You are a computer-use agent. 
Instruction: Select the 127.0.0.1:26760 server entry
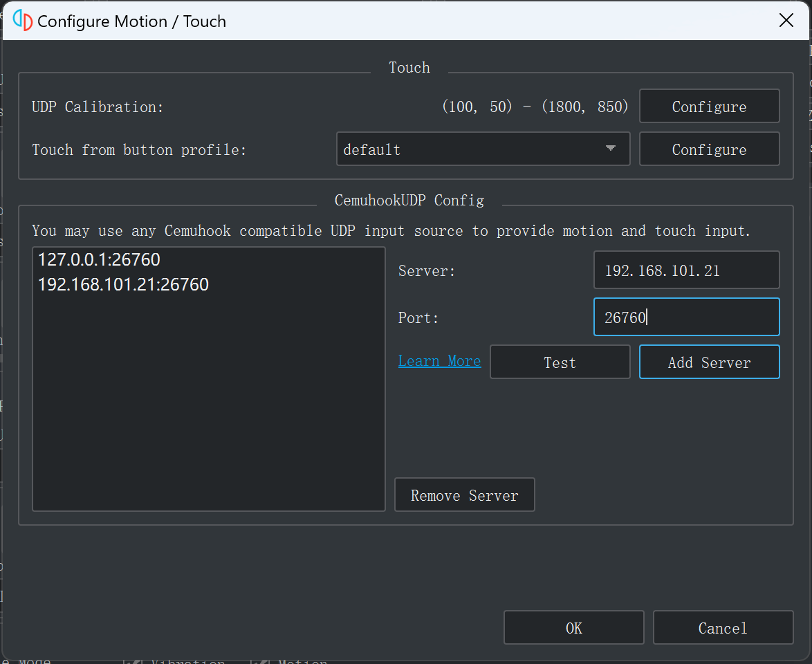click(99, 260)
